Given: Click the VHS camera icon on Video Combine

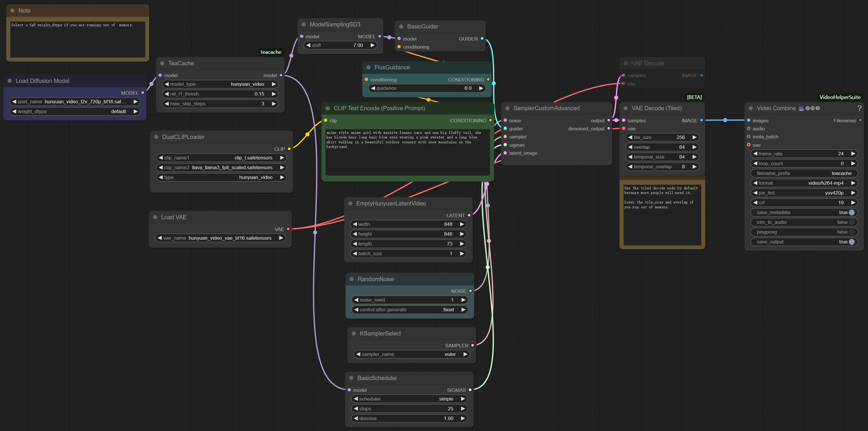Looking at the screenshot, I should [801, 108].
